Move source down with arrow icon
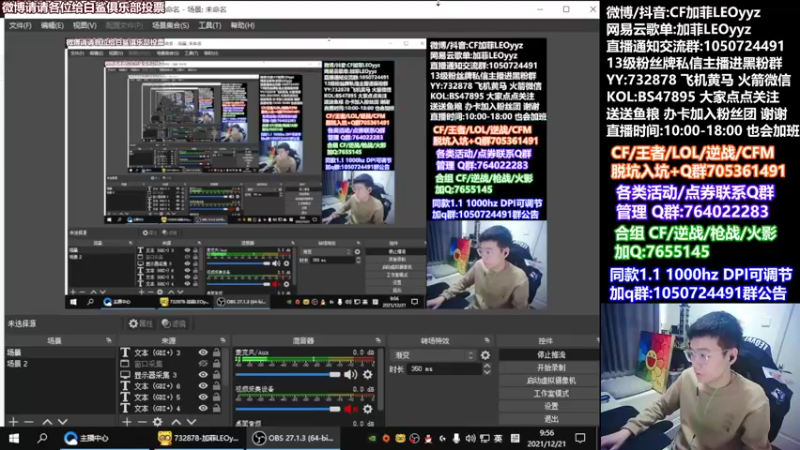This screenshot has width=800, height=450. pos(191,422)
